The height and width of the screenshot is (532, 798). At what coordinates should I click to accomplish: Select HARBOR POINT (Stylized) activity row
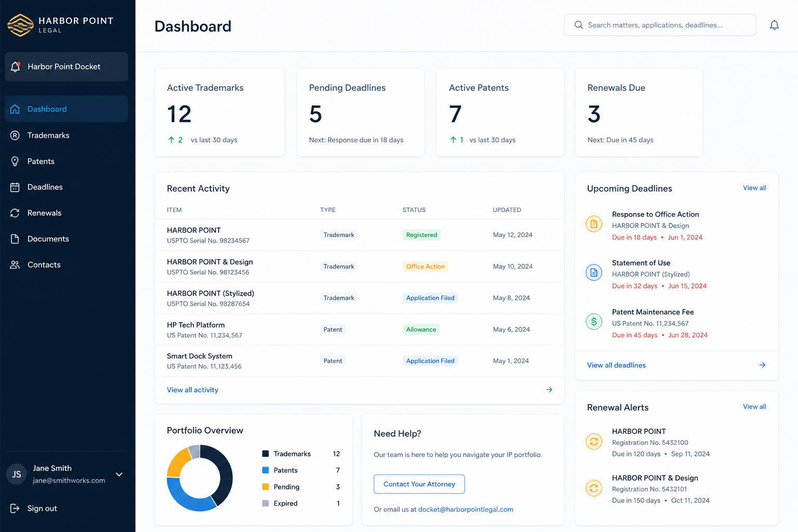[360, 298]
